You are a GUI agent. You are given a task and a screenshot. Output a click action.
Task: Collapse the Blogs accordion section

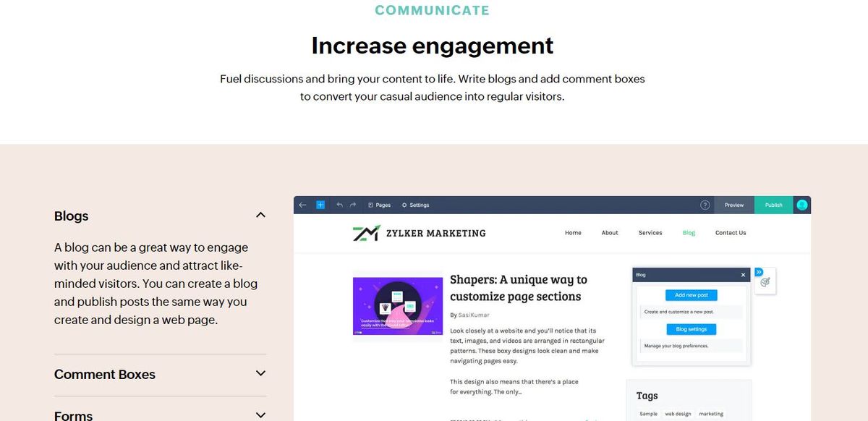[260, 215]
